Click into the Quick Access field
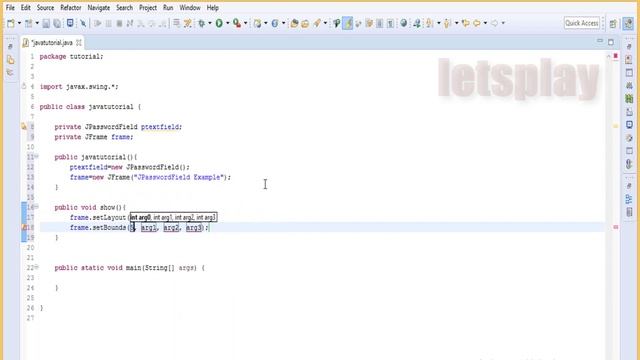 pos(582,23)
